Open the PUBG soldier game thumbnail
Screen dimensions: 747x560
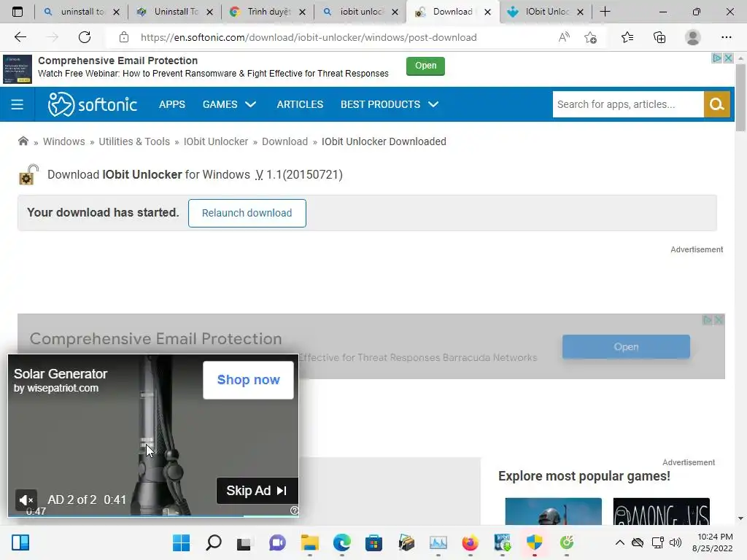point(553,511)
